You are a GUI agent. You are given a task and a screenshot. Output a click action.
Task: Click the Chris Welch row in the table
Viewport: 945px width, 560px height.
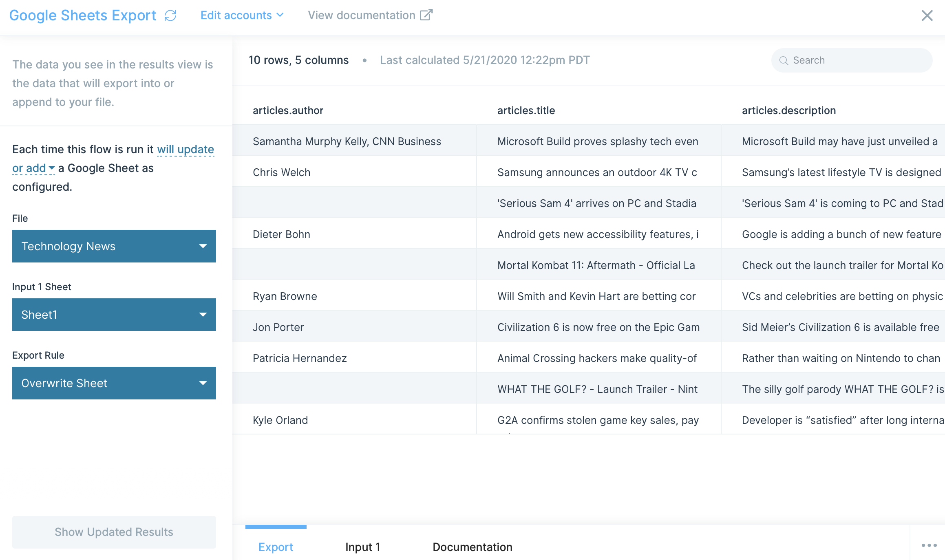(x=281, y=172)
